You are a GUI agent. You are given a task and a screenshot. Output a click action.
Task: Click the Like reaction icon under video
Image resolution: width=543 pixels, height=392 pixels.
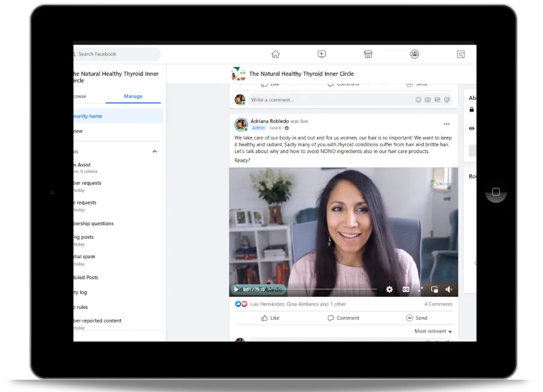click(238, 304)
